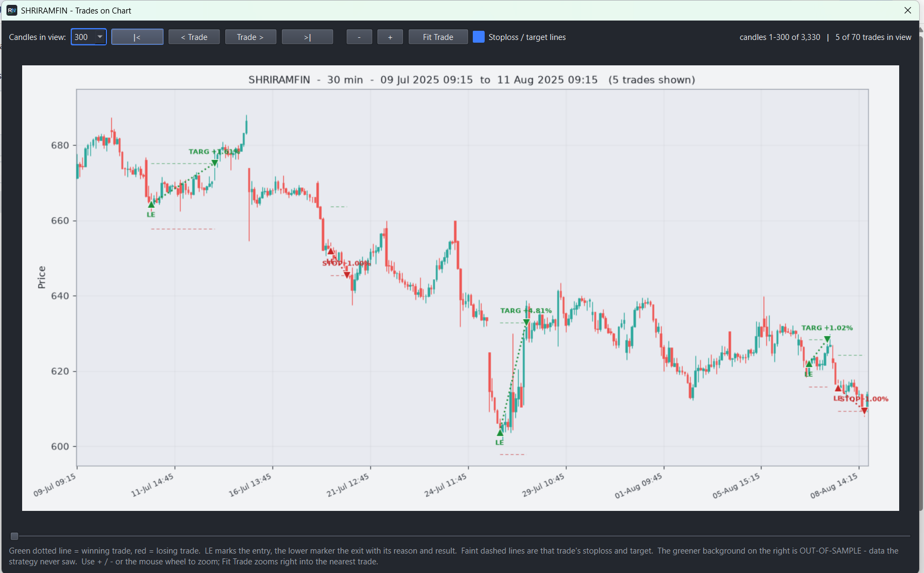Click the 16-Jul 13:45 date axis label
The height and width of the screenshot is (573, 924).
point(249,485)
